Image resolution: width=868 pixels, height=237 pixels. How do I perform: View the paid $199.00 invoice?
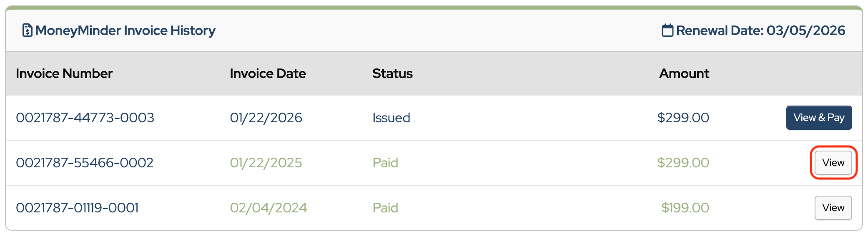pos(833,208)
